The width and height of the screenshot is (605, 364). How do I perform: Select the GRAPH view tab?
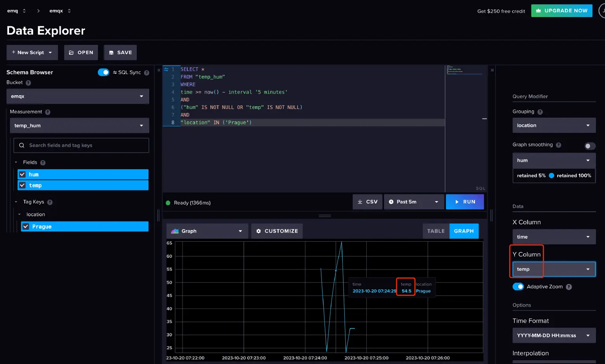pyautogui.click(x=464, y=231)
